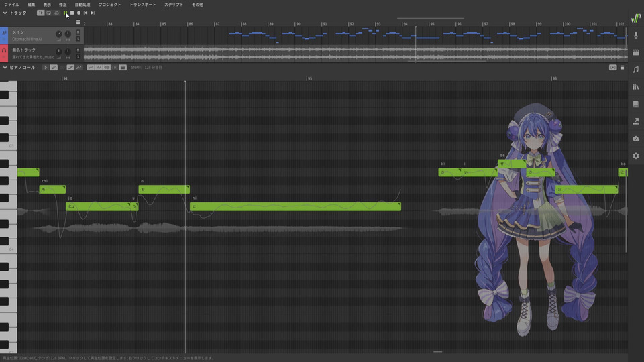Open the トランスポート menu

tap(142, 5)
